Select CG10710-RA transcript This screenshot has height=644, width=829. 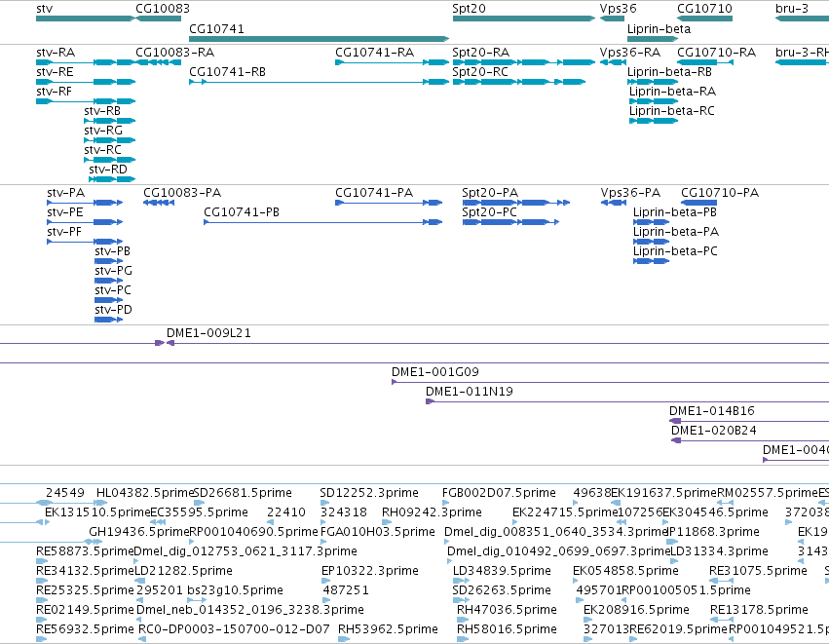point(705,62)
